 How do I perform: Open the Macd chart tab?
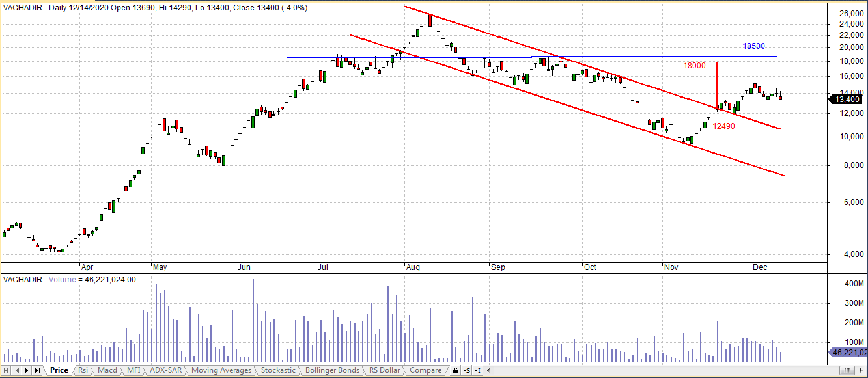107,370
